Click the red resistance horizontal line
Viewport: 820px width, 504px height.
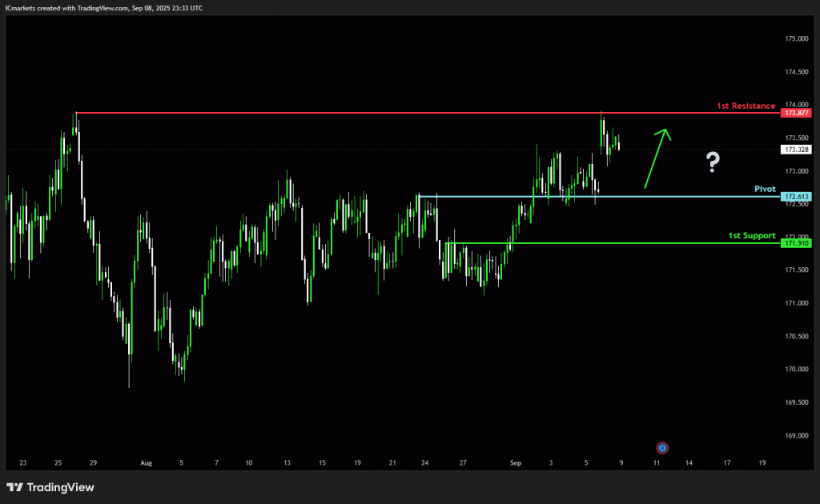point(428,113)
